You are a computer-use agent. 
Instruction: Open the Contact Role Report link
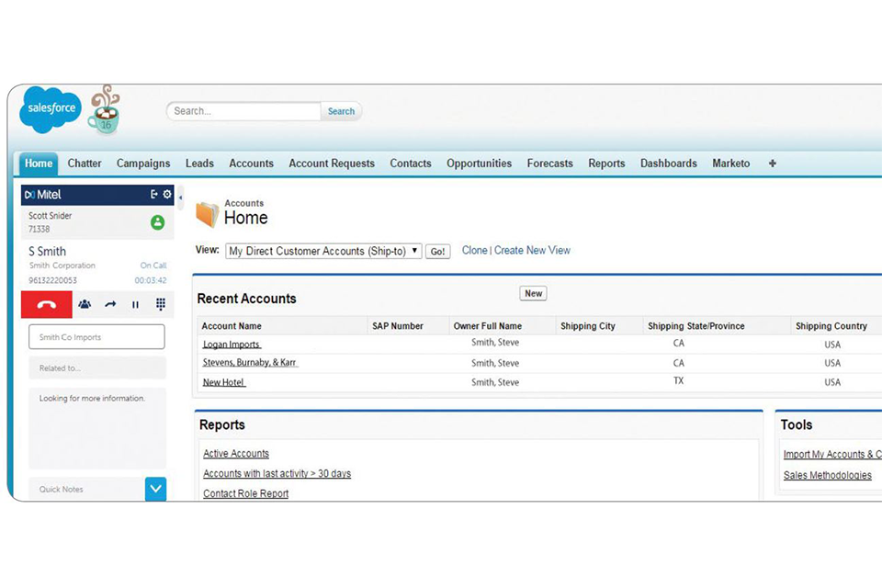coord(246,493)
